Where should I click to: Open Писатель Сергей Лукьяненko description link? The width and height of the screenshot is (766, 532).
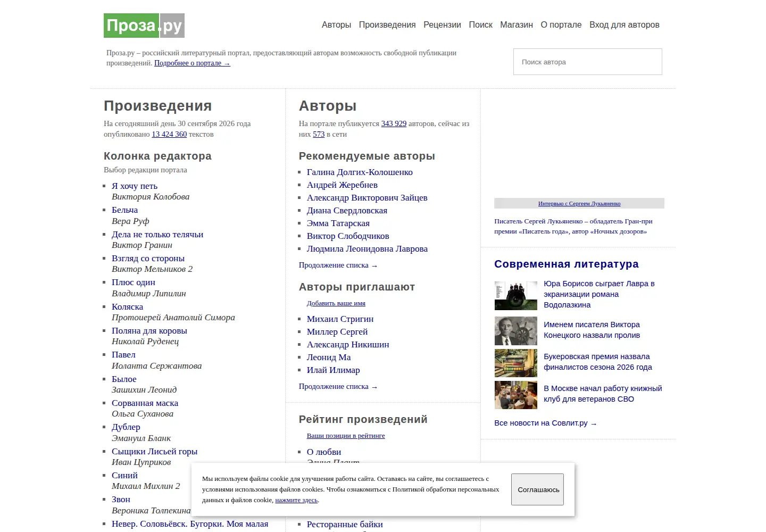click(573, 226)
